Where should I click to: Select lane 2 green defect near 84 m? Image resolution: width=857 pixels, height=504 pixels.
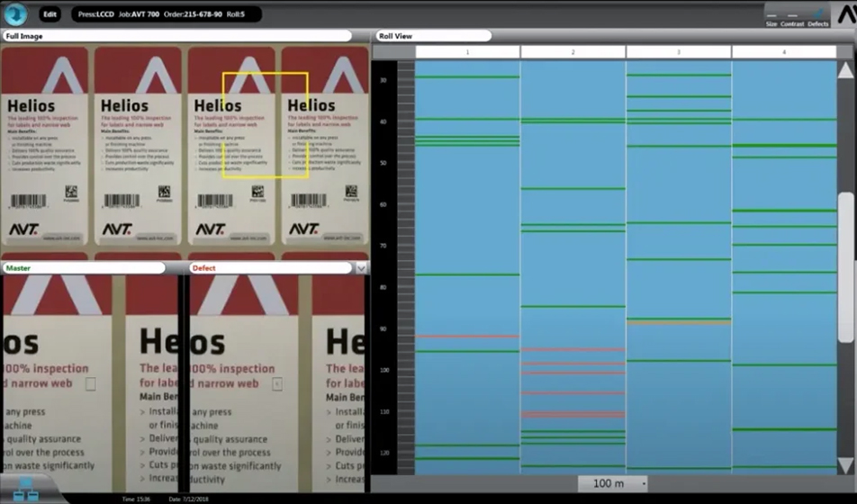573,306
